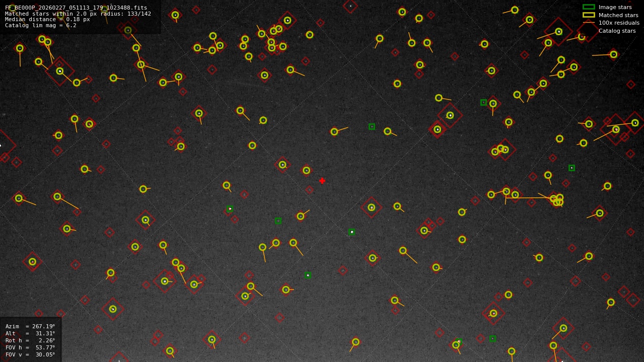
Task: Click the 'Azim = 267.19°' value
Action: click(x=30, y=326)
